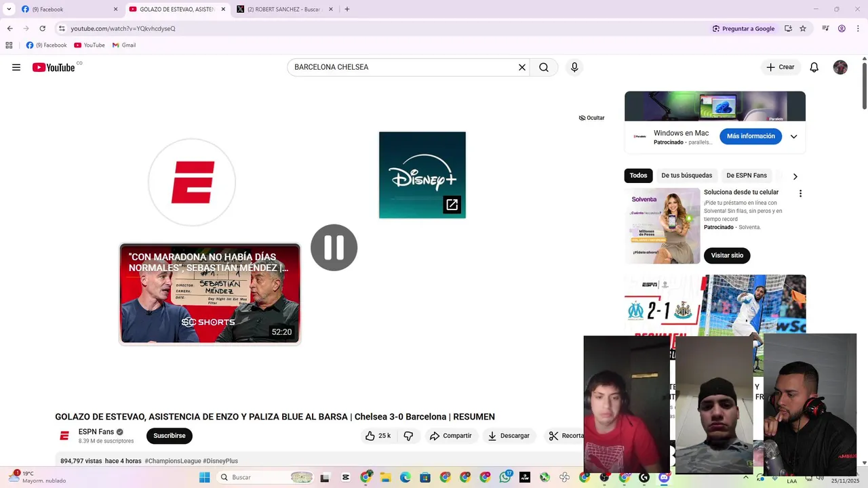Open the Solventa ad thumbnail
The image size is (868, 488).
663,226
